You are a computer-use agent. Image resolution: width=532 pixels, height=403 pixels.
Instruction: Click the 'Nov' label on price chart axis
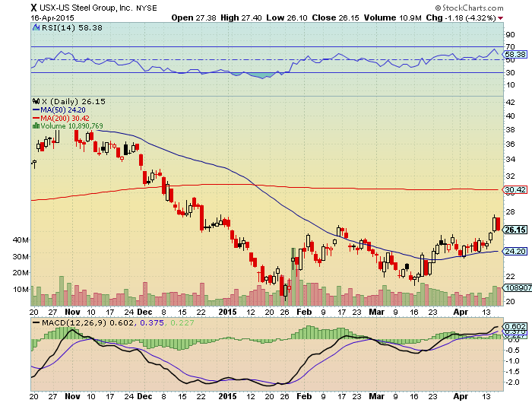(72, 312)
